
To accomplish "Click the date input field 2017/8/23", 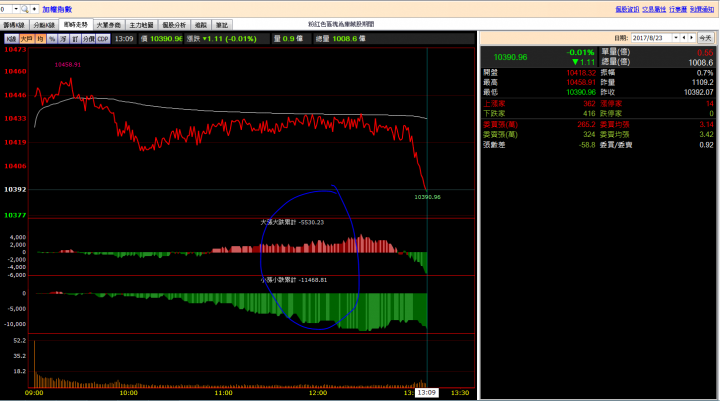I will pos(652,38).
